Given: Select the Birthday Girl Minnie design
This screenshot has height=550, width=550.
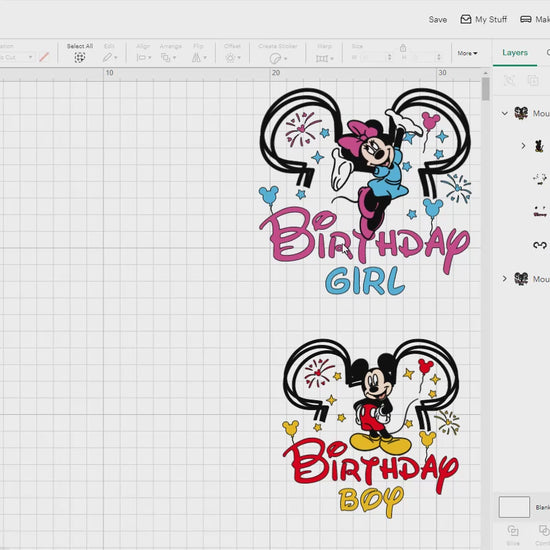Looking at the screenshot, I should point(364,192).
